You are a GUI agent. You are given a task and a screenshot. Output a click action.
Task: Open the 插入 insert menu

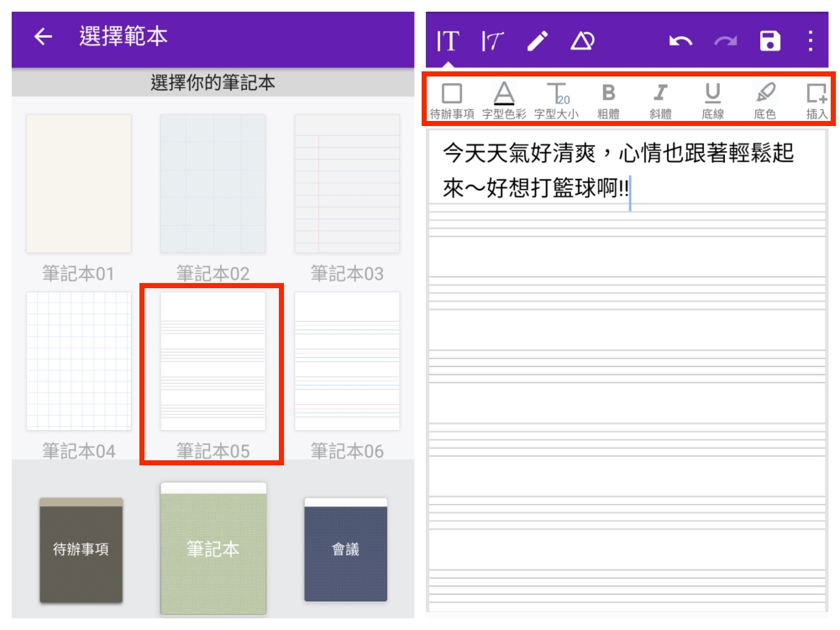pos(816,100)
